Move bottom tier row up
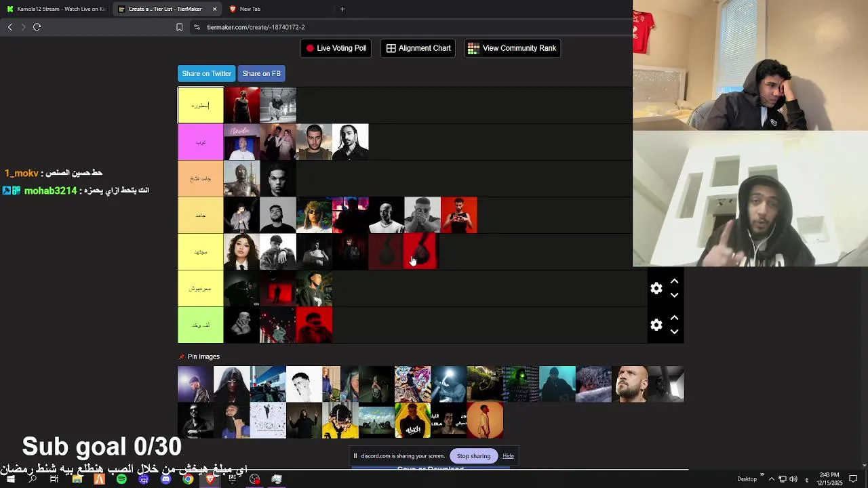The width and height of the screenshot is (868, 488). [x=674, y=318]
